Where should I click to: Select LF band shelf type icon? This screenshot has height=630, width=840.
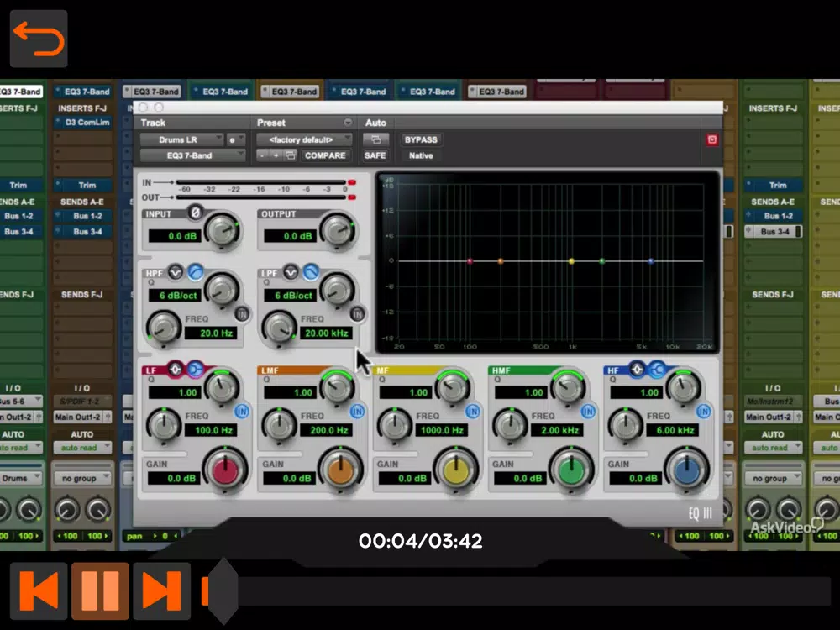click(196, 369)
